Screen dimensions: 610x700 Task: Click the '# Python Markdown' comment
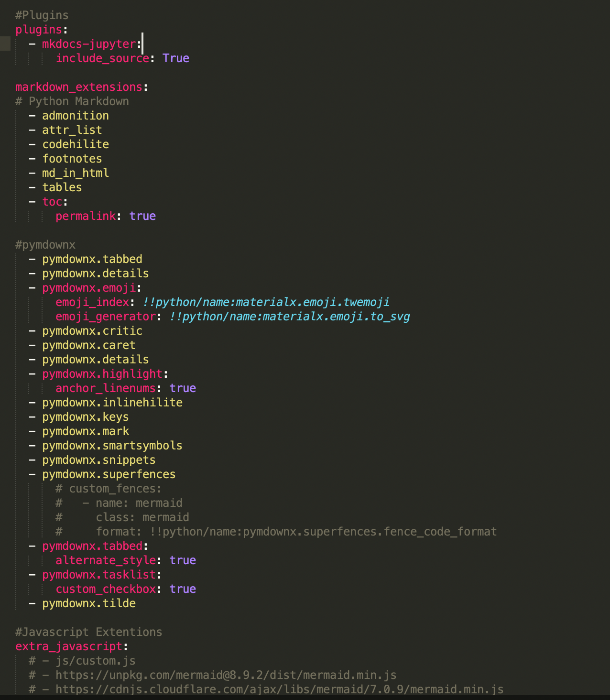pyautogui.click(x=72, y=101)
